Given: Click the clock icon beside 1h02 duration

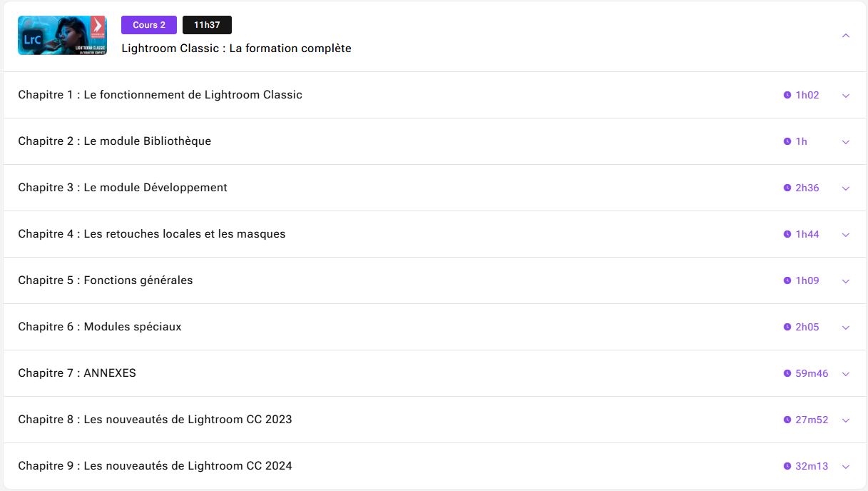Looking at the screenshot, I should pos(787,95).
